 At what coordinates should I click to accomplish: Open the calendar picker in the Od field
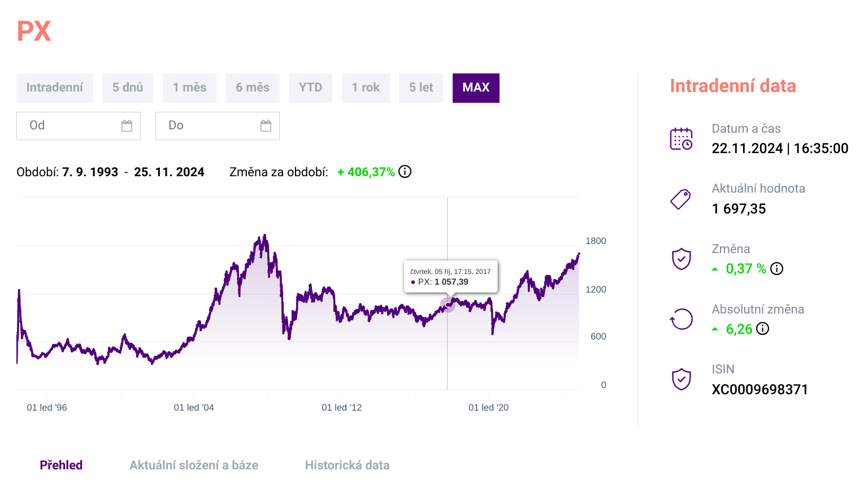(x=127, y=126)
